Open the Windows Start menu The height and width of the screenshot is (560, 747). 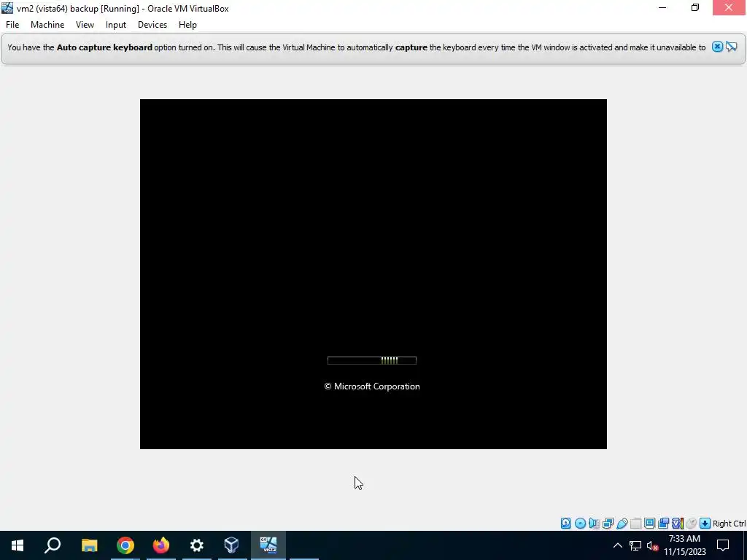pos(18,545)
